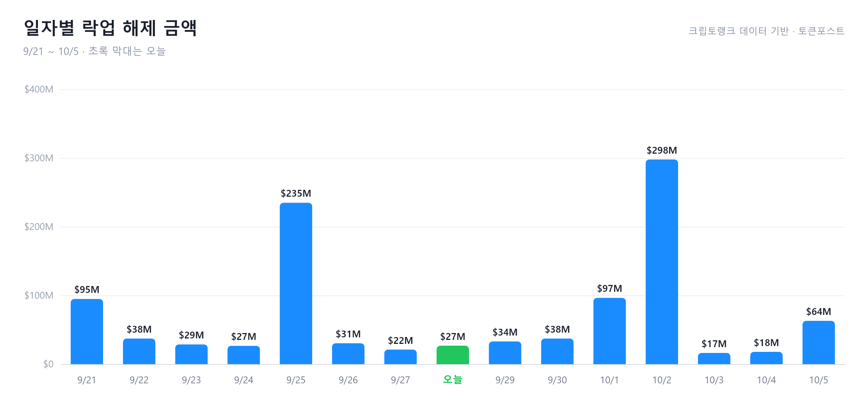Click the 9/29 bar labeled $34M

[x=505, y=353]
